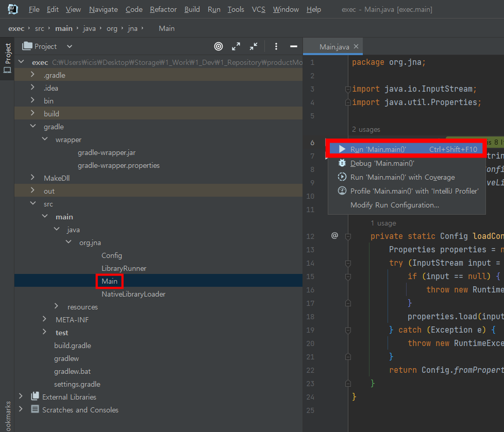Click the Collapse All arrows icon
The width and height of the screenshot is (504, 432).
(254, 46)
